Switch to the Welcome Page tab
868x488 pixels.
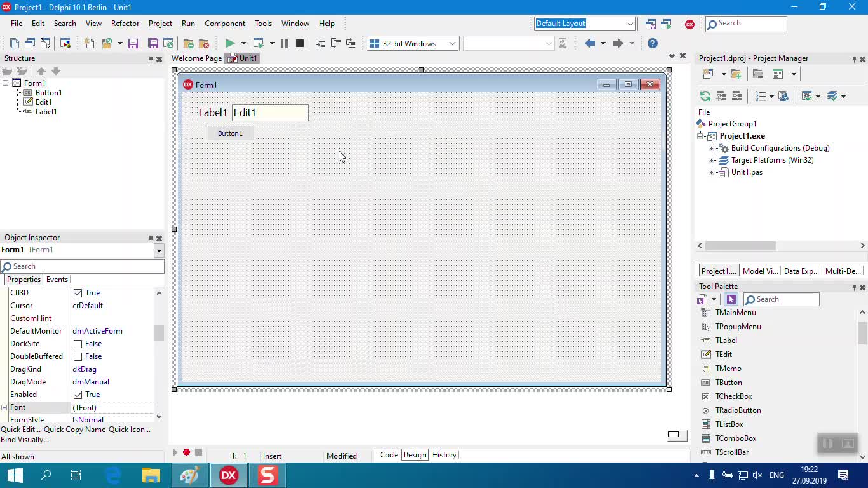(196, 58)
